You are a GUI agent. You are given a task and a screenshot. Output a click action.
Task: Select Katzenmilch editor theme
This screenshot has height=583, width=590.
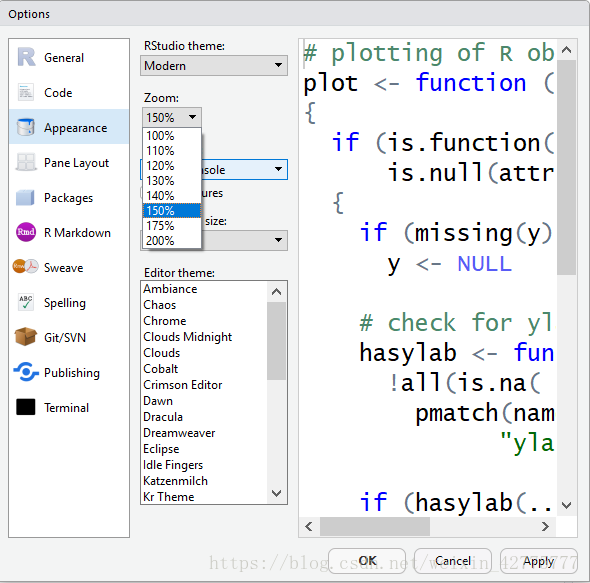[204, 481]
